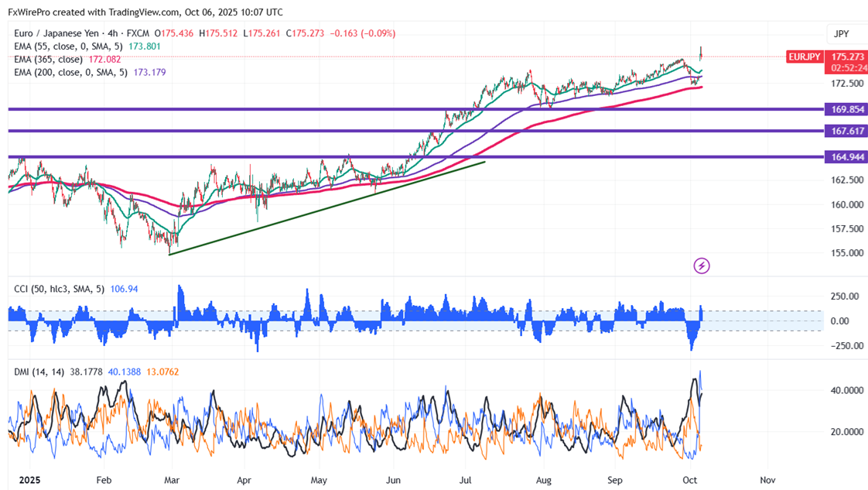Select the CCI (50, hlc3, SMA, 5) legend
This screenshot has width=868, height=490.
60,289
